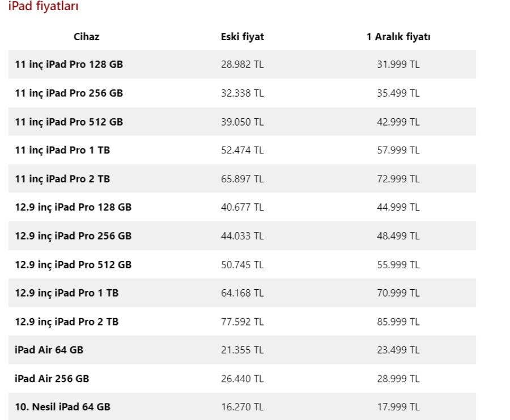The width and height of the screenshot is (510, 420).
Task: Select the iPad Air 64 GB row label
Action: click(49, 350)
